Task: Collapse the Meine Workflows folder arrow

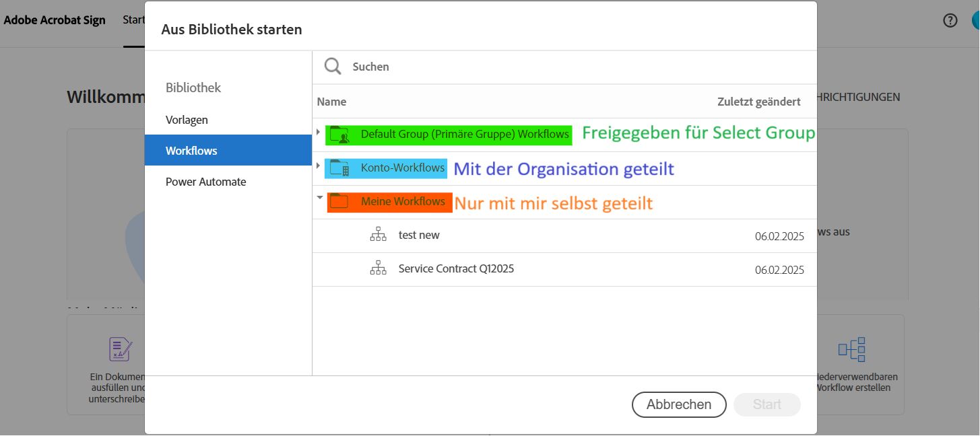Action: pos(320,197)
